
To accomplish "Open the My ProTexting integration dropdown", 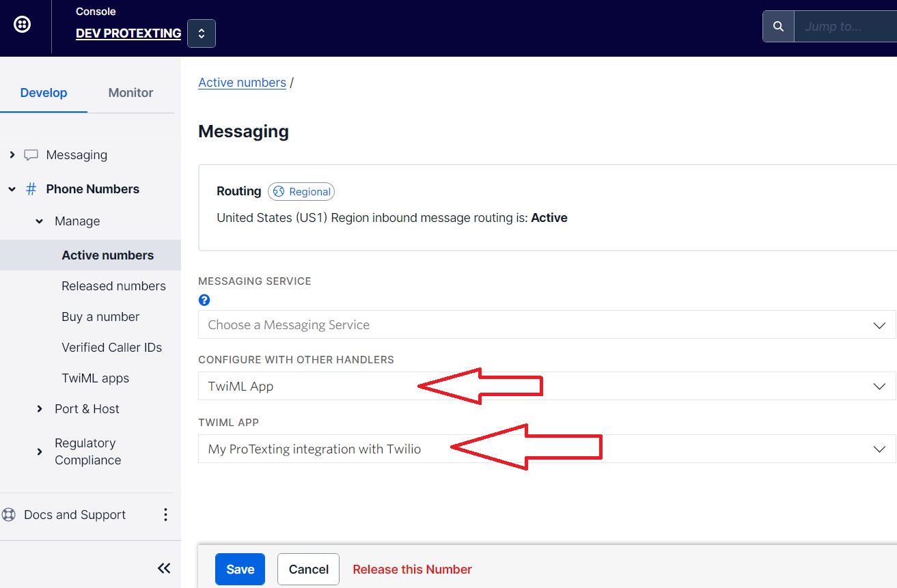I will 547,449.
